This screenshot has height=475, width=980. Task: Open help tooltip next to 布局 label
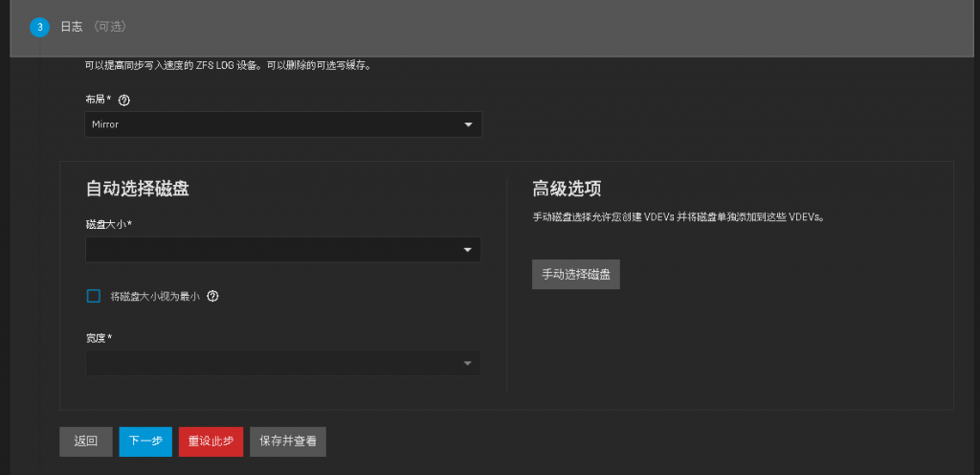coord(123,100)
